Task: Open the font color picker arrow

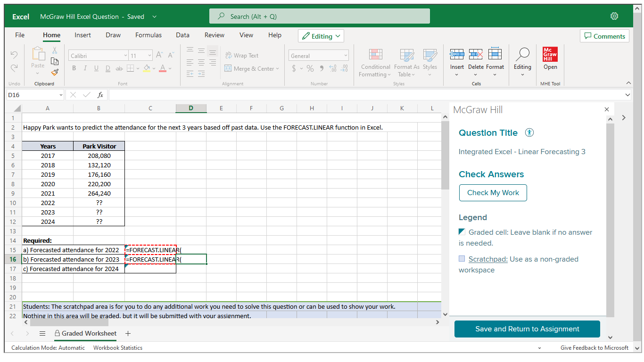Action: (x=170, y=69)
